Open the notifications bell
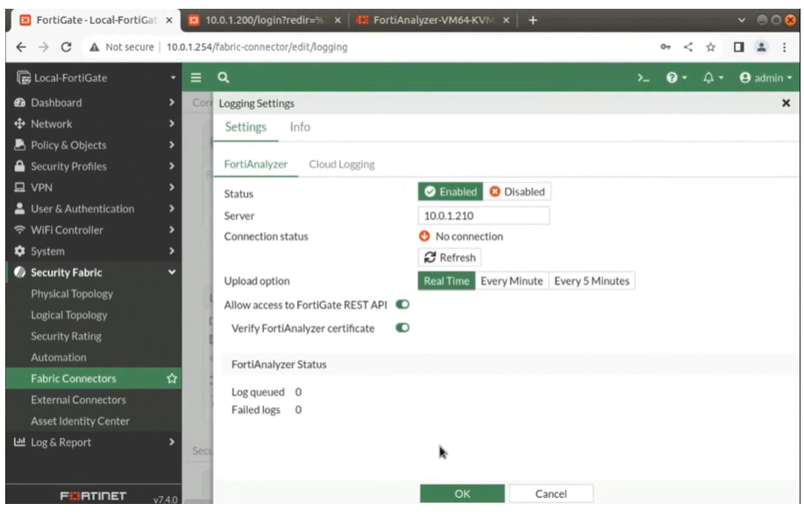Screen dimensions: 804x532 (x=713, y=78)
